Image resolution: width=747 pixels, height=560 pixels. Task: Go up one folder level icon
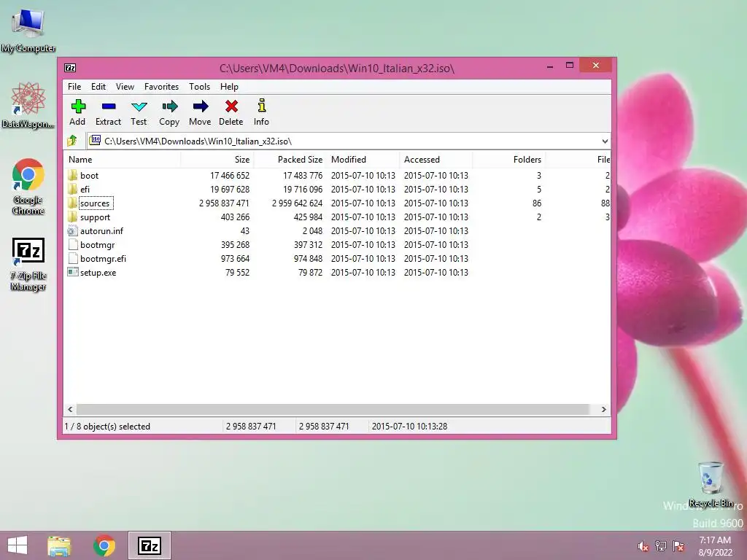(x=72, y=141)
